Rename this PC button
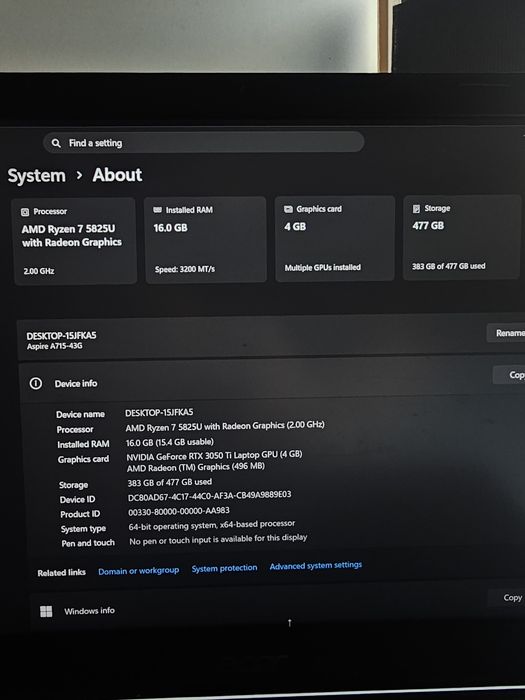Image resolution: width=525 pixels, height=700 pixels. click(507, 333)
